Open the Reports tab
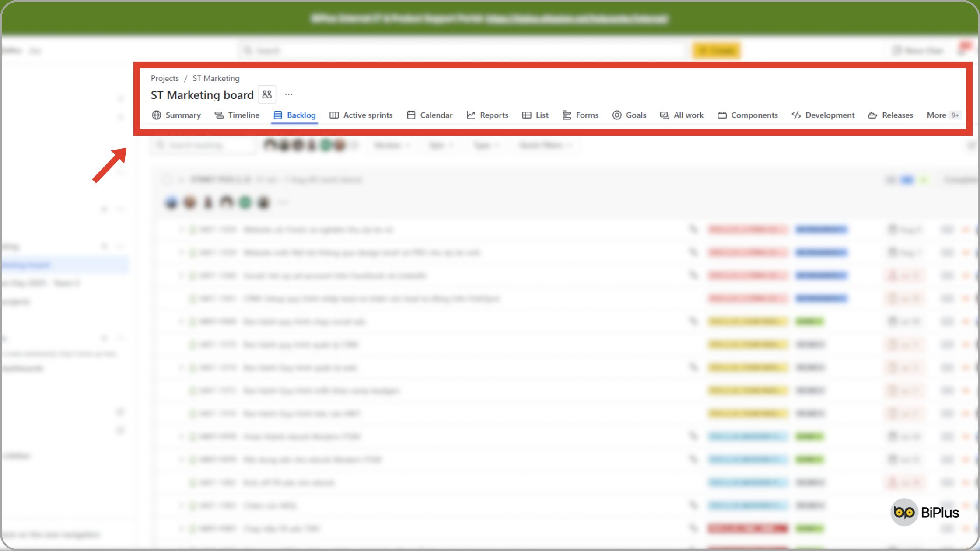This screenshot has width=980, height=551. pos(487,115)
